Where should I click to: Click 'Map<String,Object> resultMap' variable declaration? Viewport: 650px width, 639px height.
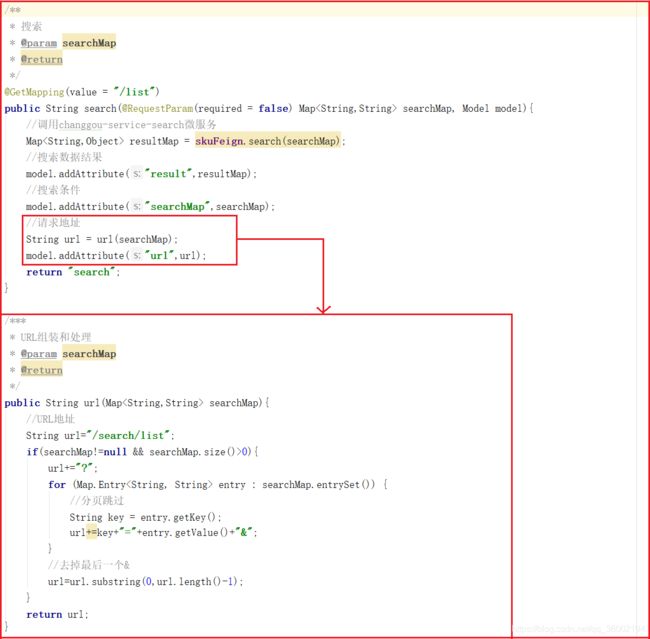pos(102,141)
